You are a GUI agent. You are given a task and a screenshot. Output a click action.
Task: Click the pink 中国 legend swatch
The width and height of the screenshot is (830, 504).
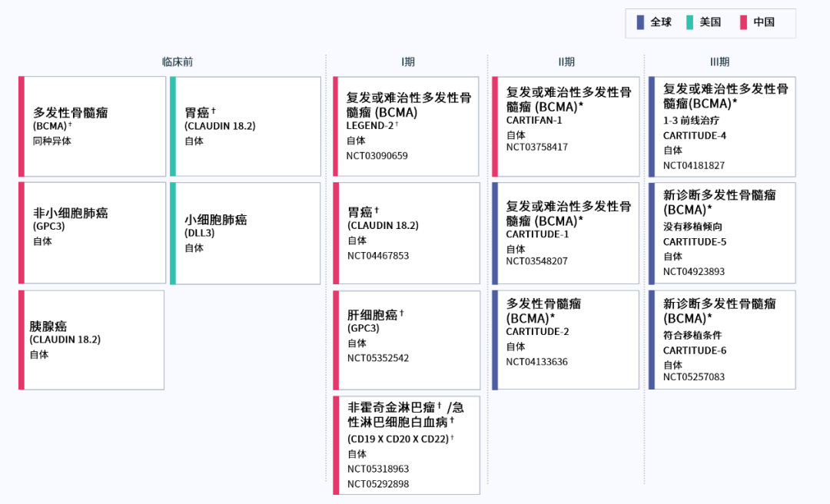click(743, 22)
